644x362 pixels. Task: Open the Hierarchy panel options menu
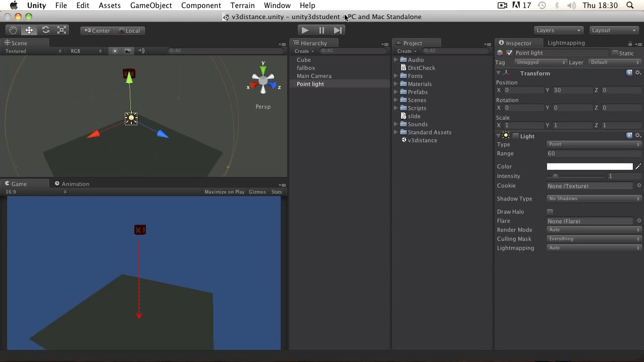(x=385, y=44)
